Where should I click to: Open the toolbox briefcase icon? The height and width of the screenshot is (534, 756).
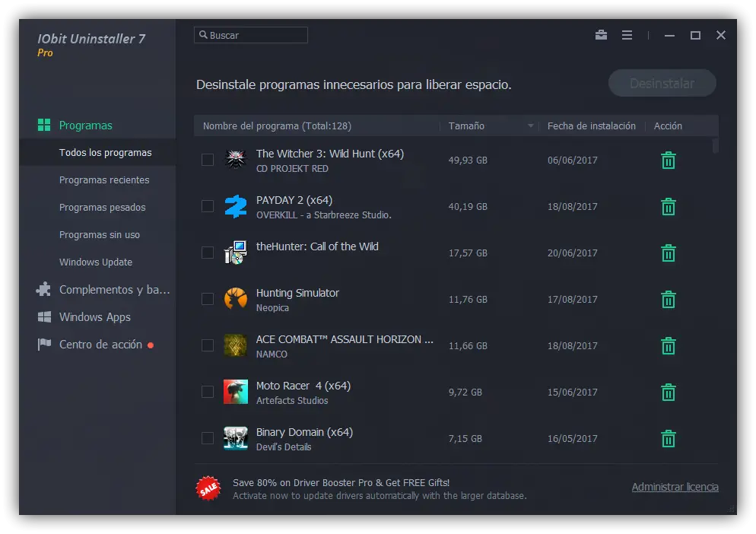pyautogui.click(x=601, y=35)
